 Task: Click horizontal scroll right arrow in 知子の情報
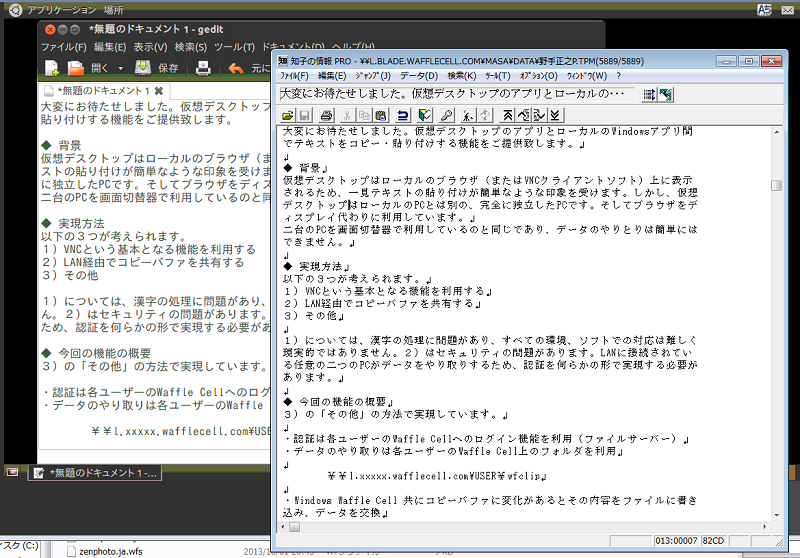764,526
